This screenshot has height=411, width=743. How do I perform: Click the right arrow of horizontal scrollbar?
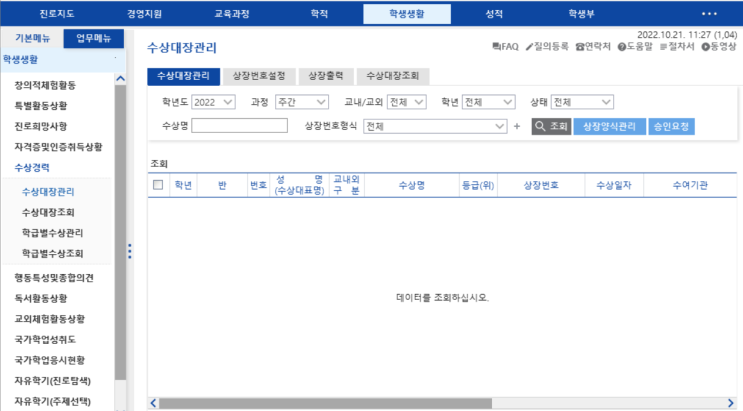(x=731, y=403)
